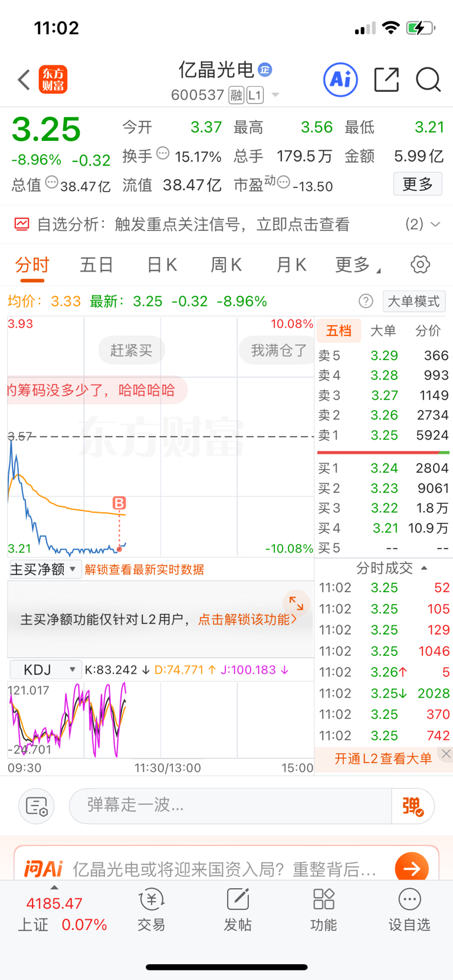Expand stock title dropdown arrow
This screenshot has width=453, height=980.
coord(275,95)
